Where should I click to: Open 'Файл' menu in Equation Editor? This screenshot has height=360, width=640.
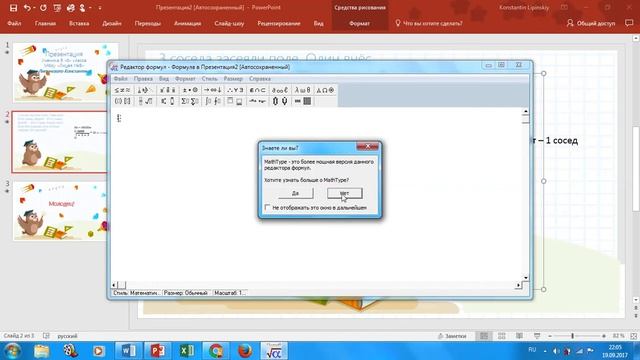(120, 78)
